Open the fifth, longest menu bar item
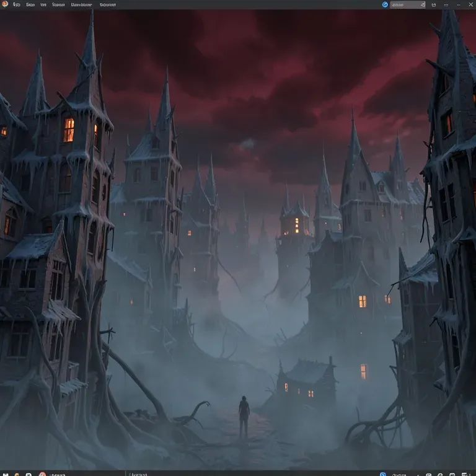Viewport: 476px width, 476px height. 81,4
